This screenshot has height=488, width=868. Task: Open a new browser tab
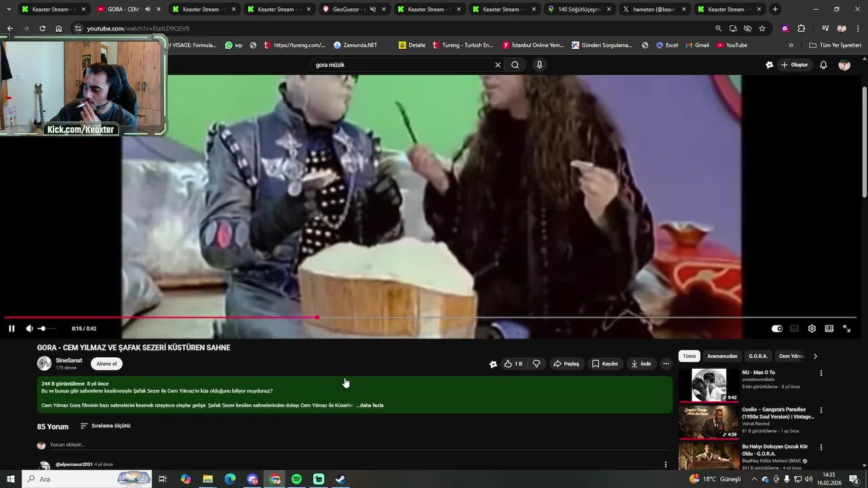775,9
